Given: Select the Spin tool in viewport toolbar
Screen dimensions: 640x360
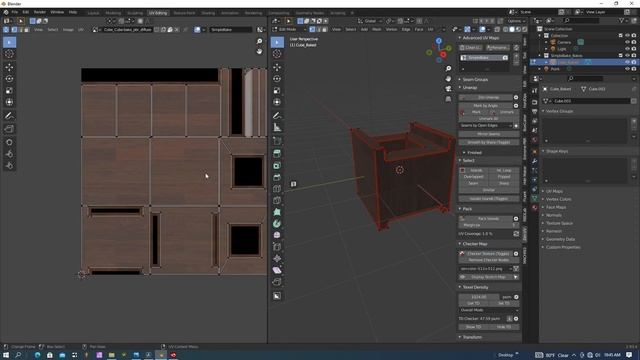Looking at the screenshot, I should [x=277, y=224].
